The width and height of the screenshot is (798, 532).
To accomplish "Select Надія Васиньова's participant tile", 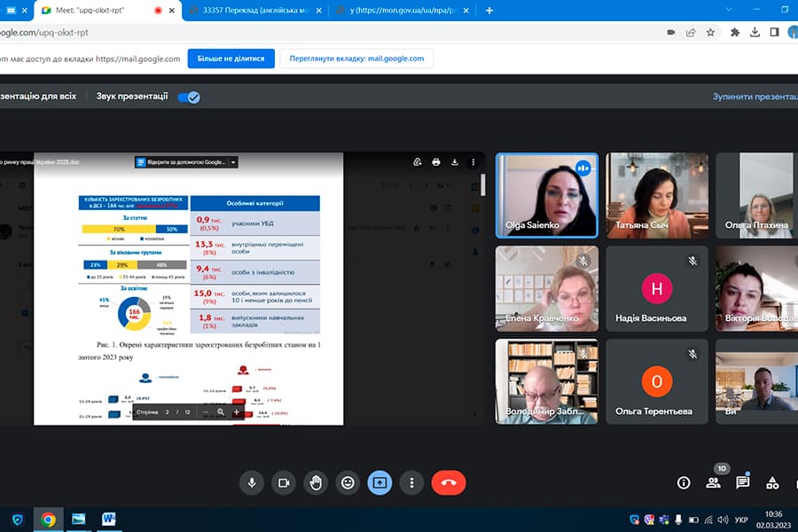I will (657, 289).
